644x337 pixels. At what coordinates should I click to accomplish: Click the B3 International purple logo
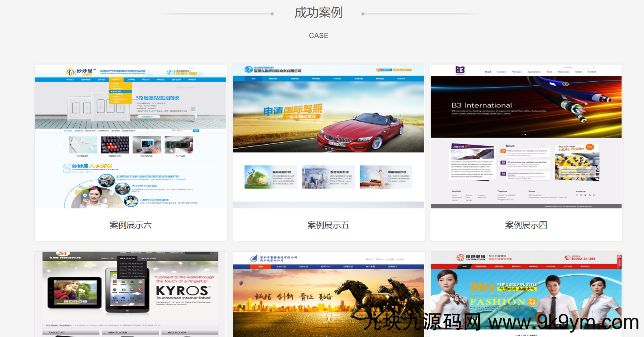click(460, 70)
